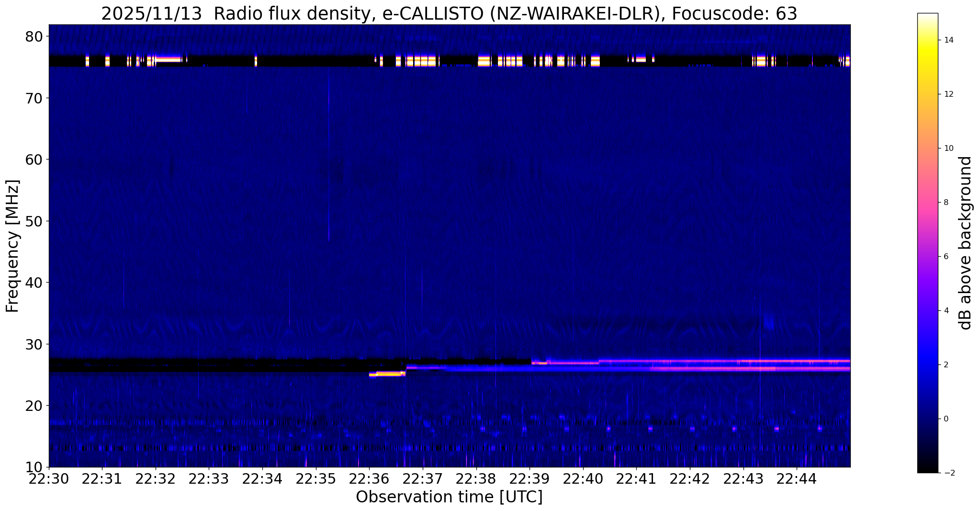Click the 22:31 time tick label

click(102, 479)
